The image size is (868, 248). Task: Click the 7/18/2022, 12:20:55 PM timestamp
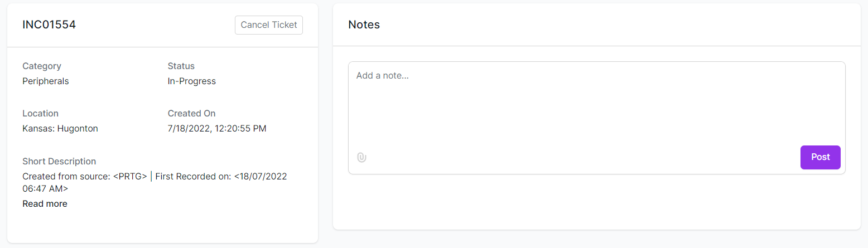point(217,129)
